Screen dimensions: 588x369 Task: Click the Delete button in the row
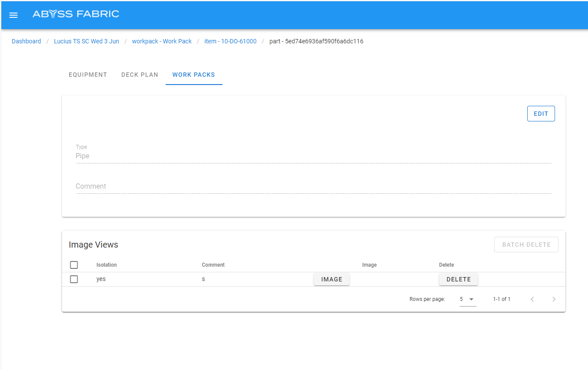(458, 279)
